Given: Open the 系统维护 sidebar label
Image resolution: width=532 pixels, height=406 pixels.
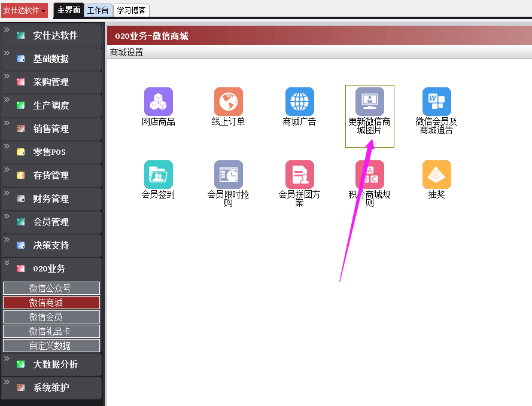Looking at the screenshot, I should pyautogui.click(x=51, y=387).
